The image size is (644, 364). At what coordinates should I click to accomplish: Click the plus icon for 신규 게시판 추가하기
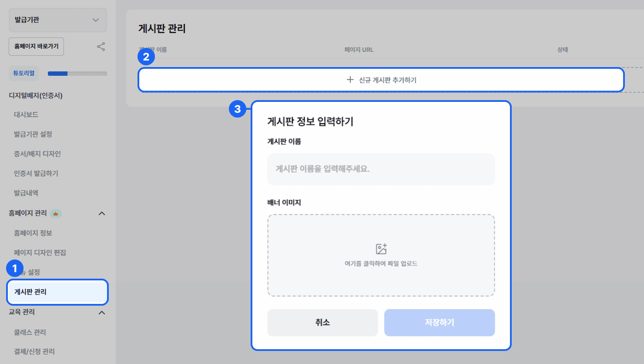pyautogui.click(x=350, y=80)
